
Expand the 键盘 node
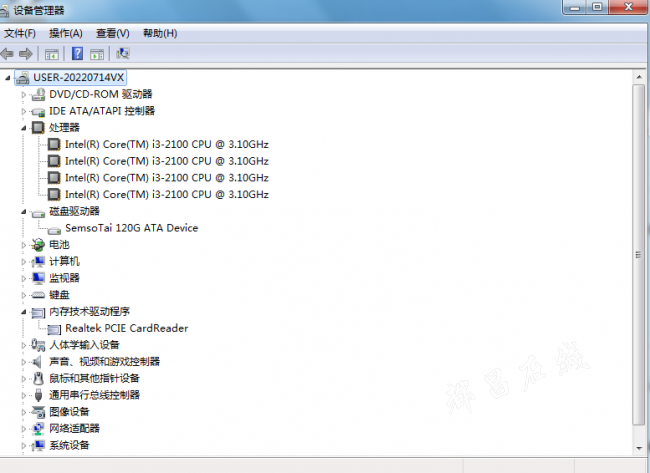[24, 295]
